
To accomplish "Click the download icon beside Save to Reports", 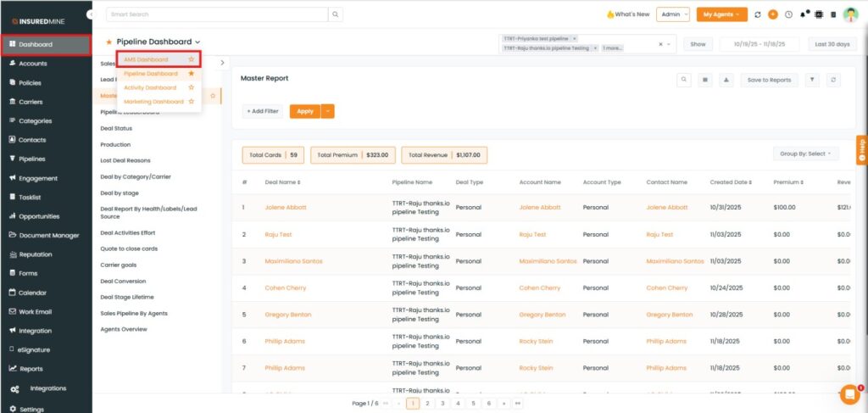I will click(x=726, y=80).
